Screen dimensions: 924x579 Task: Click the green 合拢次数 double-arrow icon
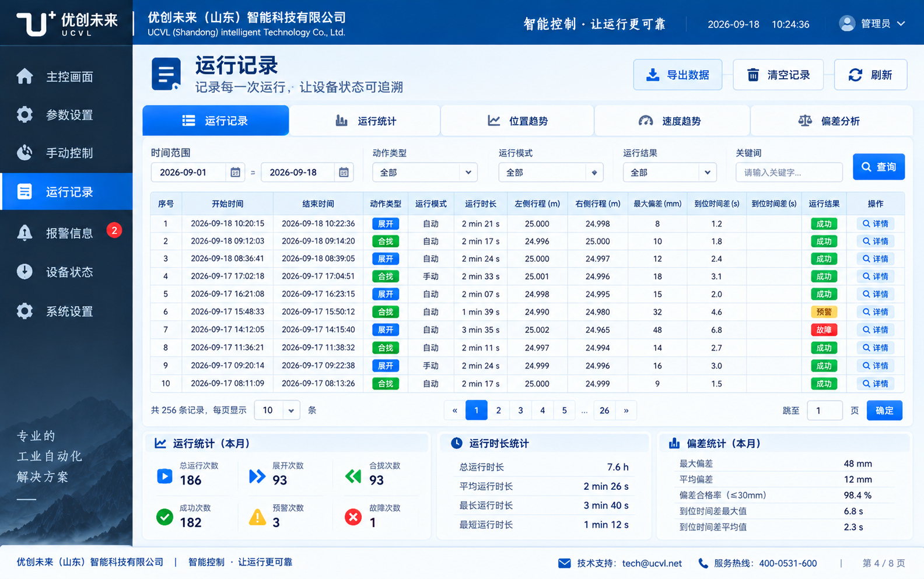tap(353, 476)
